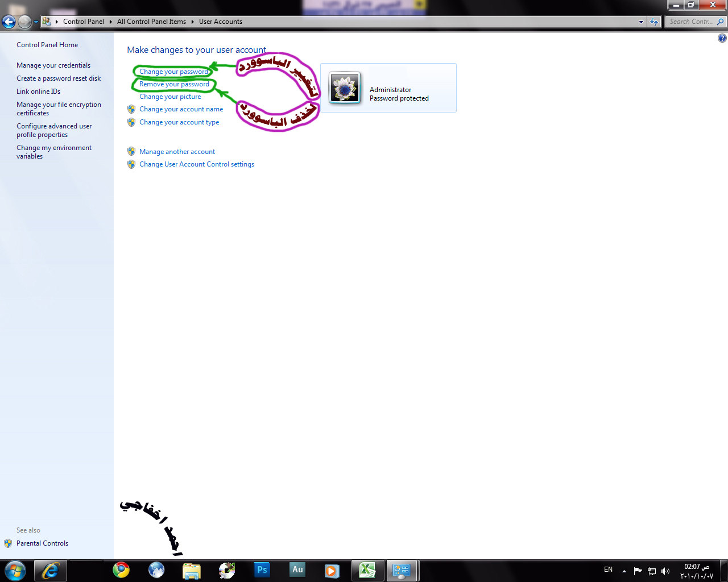Click the volume speaker tray icon

pyautogui.click(x=665, y=571)
